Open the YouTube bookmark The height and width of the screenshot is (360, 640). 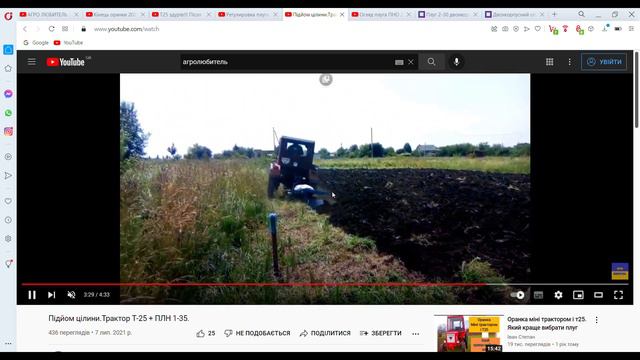click(x=69, y=42)
